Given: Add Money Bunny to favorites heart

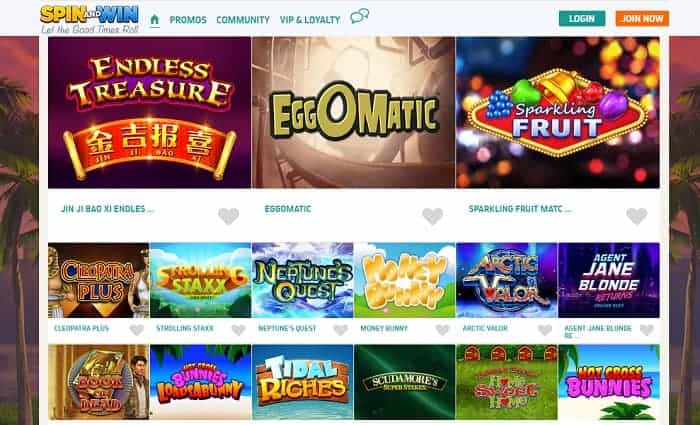Looking at the screenshot, I should [x=442, y=330].
